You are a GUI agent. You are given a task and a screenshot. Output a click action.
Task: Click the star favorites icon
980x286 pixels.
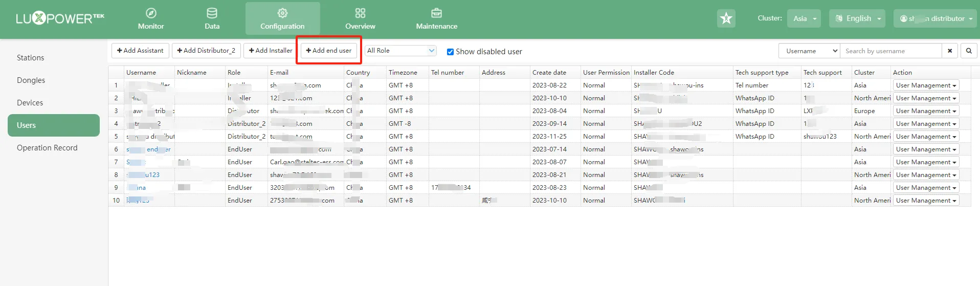pos(726,19)
